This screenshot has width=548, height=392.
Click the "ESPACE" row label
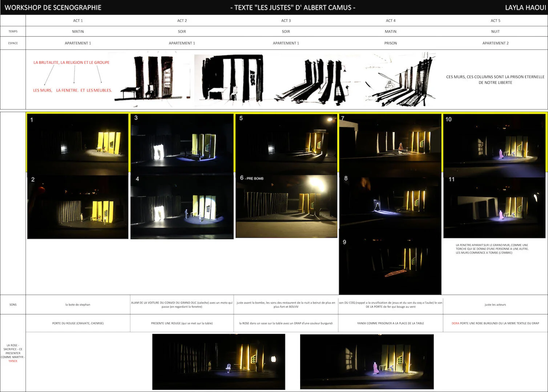pos(13,43)
